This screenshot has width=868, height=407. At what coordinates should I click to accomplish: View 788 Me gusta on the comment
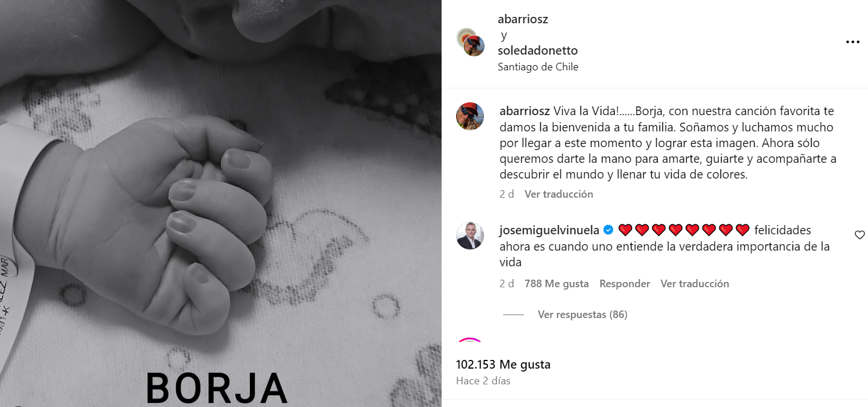click(x=557, y=284)
